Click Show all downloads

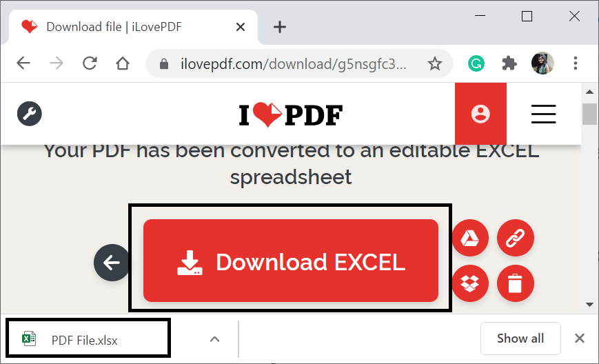pos(520,338)
